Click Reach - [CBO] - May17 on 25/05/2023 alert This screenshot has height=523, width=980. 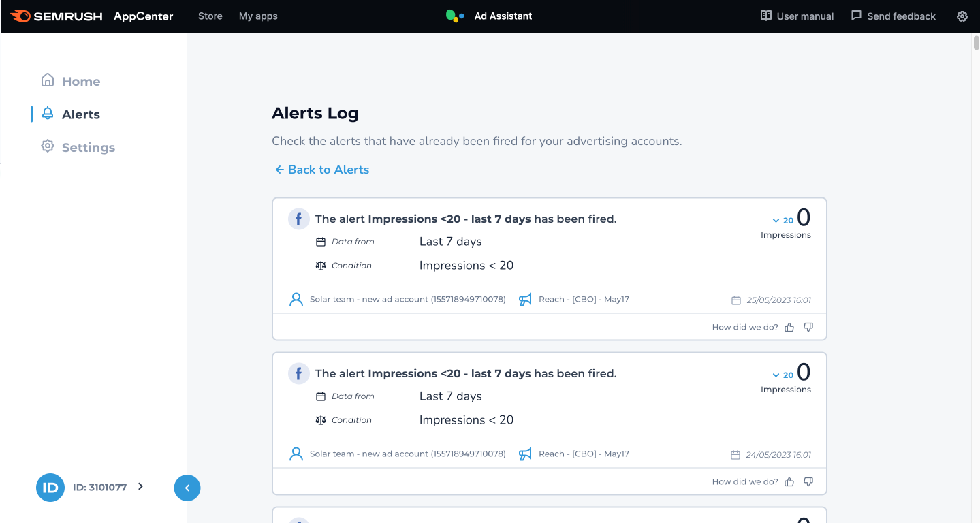click(x=584, y=300)
